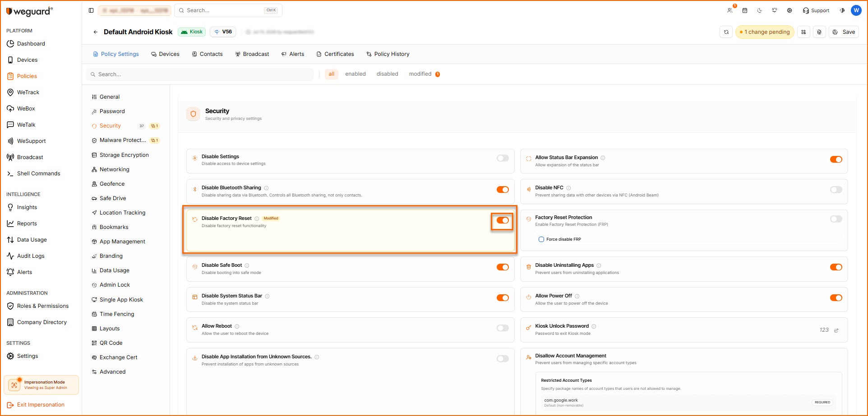The image size is (868, 416).
Task: Enable the Disable Settings toggle
Action: pos(503,158)
